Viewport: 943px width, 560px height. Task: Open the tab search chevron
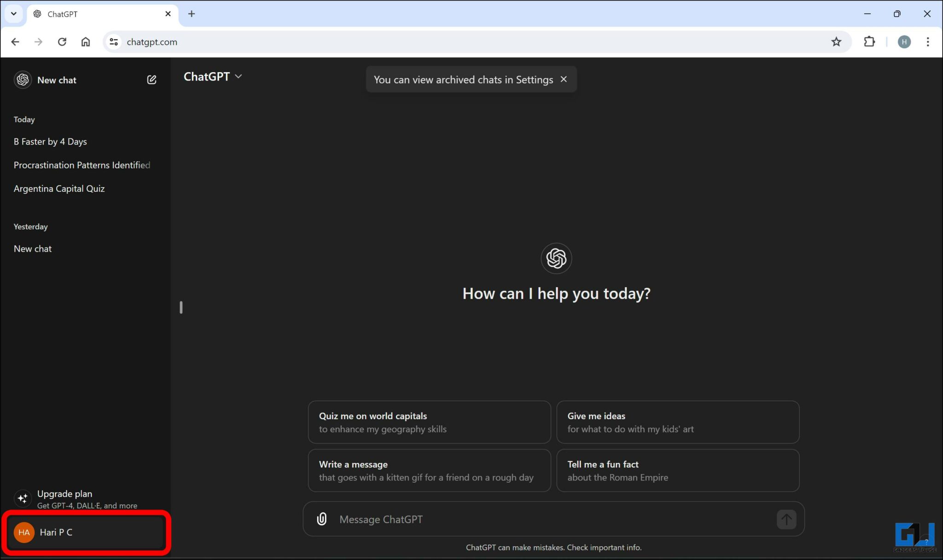tap(13, 14)
